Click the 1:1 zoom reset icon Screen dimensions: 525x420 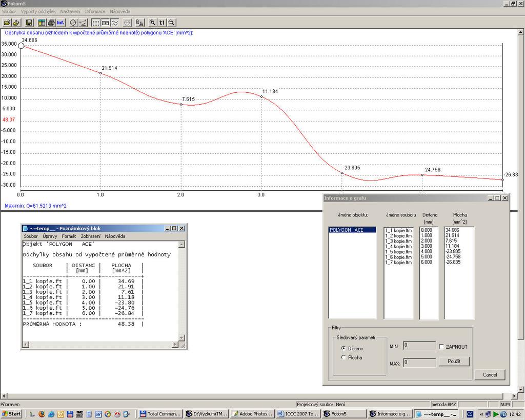tap(162, 23)
